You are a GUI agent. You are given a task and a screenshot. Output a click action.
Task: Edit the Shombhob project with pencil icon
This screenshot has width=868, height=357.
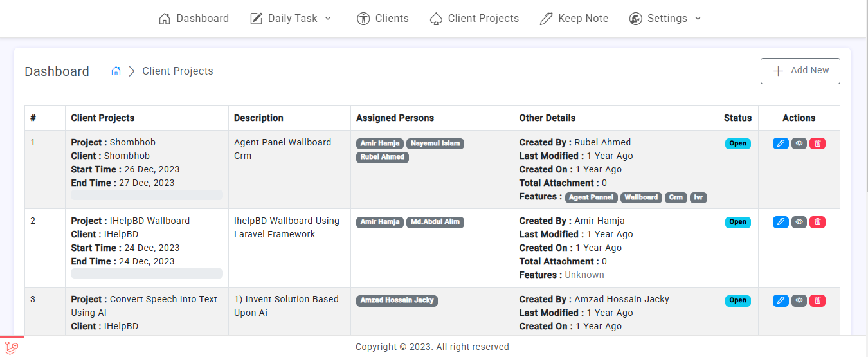click(781, 143)
